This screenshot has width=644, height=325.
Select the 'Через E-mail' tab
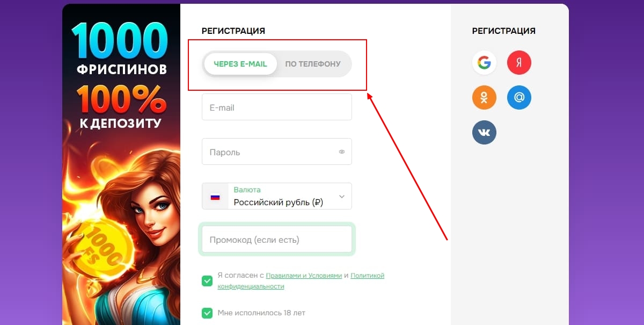(240, 64)
